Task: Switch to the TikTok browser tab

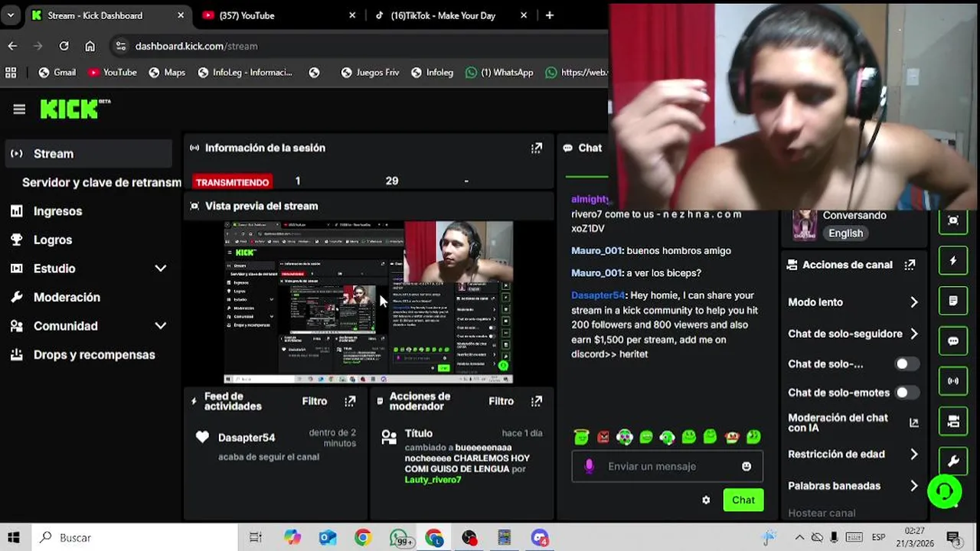Action: (450, 15)
